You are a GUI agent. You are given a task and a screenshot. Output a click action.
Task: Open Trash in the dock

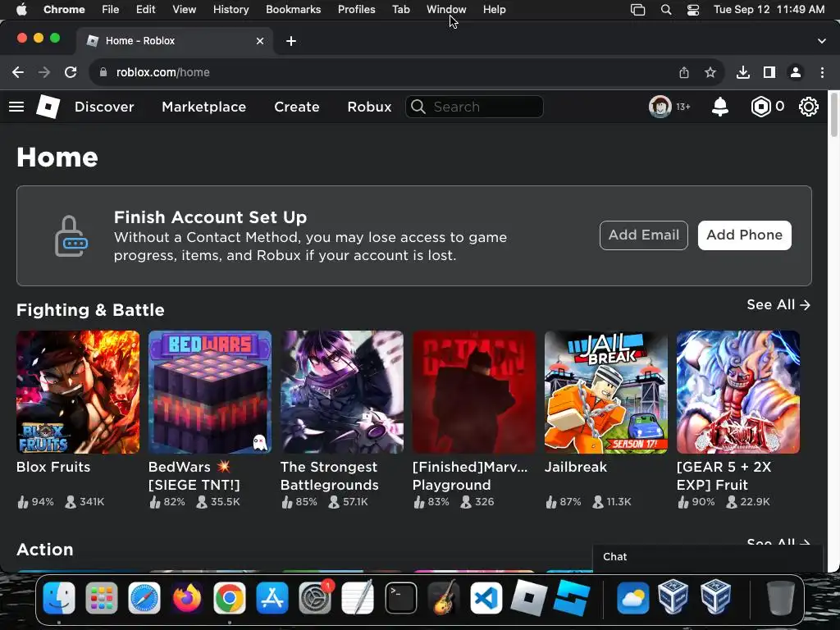780,598
